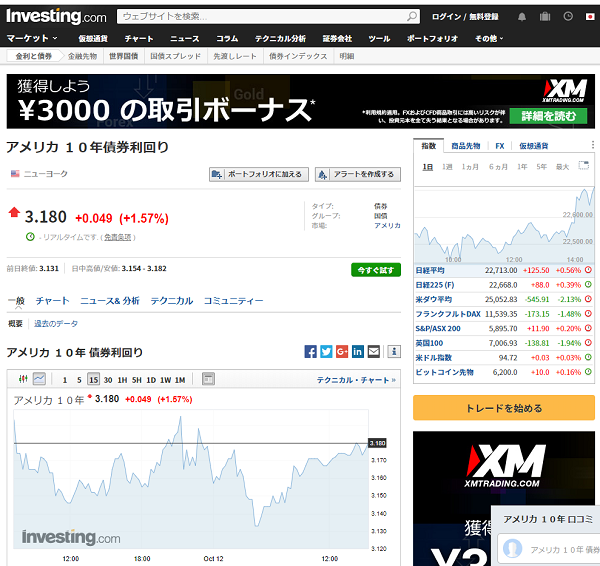600x566 pixels.
Task: Switch to the テクニカル tab
Action: click(172, 300)
